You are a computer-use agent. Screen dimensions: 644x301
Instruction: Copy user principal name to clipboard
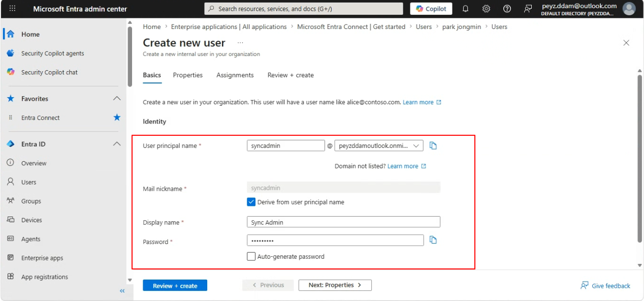click(433, 146)
